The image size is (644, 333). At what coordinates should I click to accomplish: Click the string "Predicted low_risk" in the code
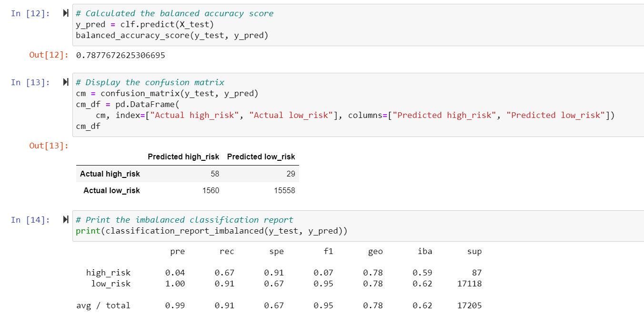[x=557, y=115]
